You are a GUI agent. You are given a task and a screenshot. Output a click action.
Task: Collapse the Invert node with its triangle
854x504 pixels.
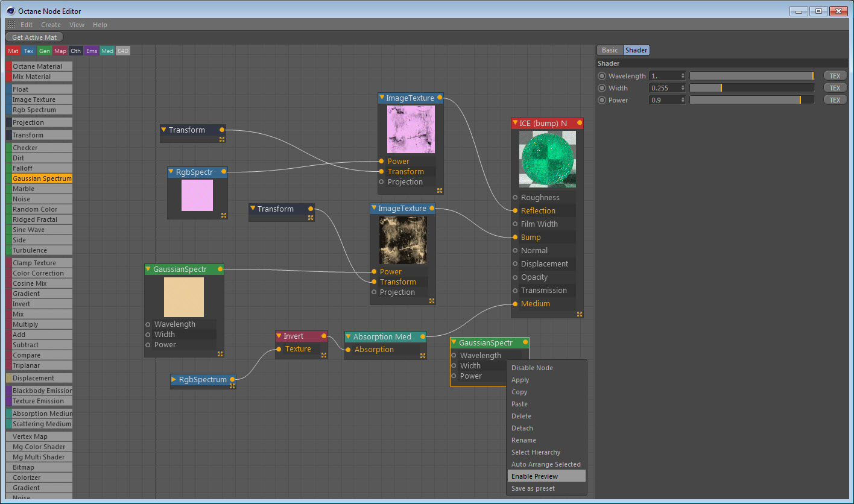(279, 336)
